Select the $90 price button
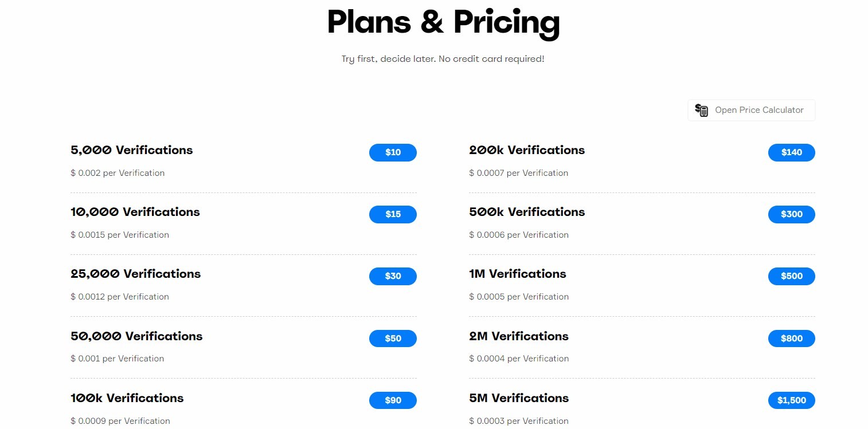This screenshot has width=868, height=429. click(393, 400)
